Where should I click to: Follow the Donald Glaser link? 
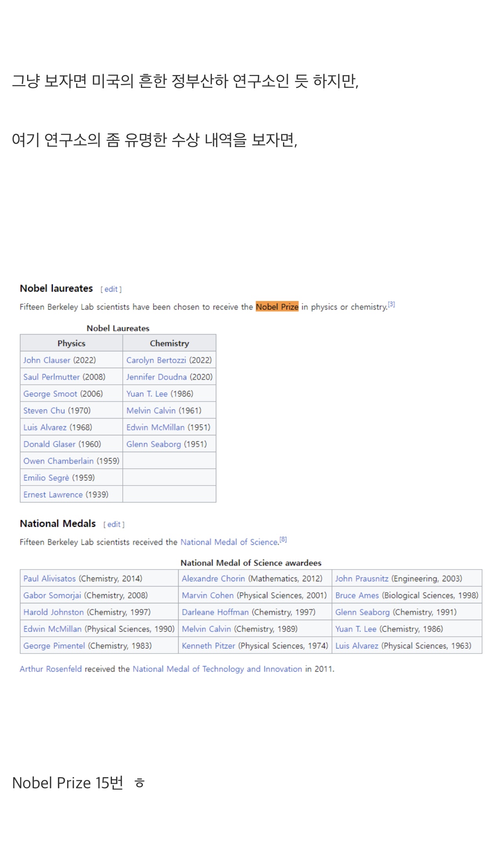coord(49,444)
